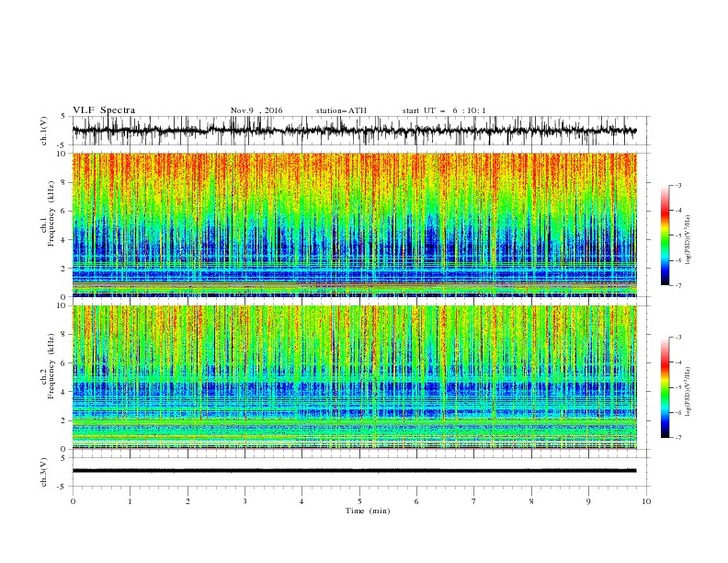Image resolution: width=728 pixels, height=563 pixels.
Task: Click the "10" kHz tick of ch.1 spectrogram
Action: (x=61, y=154)
